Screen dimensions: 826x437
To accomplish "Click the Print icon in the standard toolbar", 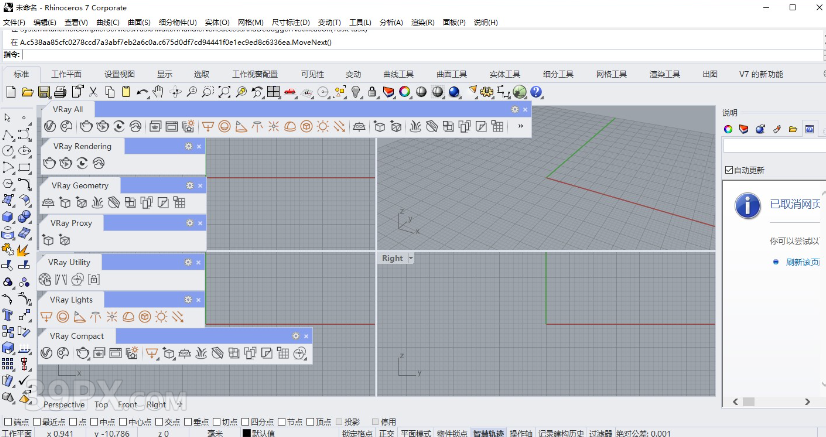I will coord(59,93).
